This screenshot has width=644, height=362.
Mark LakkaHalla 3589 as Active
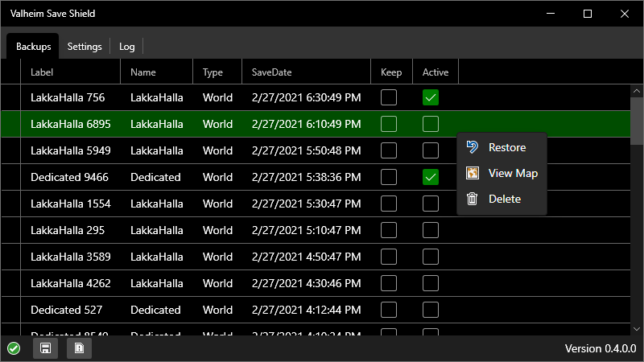pos(431,257)
